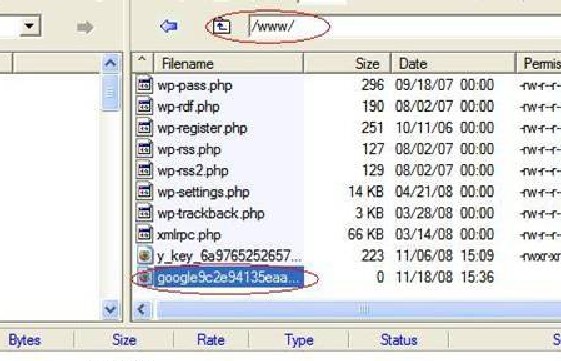Sort remote files by Filename column

point(228,64)
